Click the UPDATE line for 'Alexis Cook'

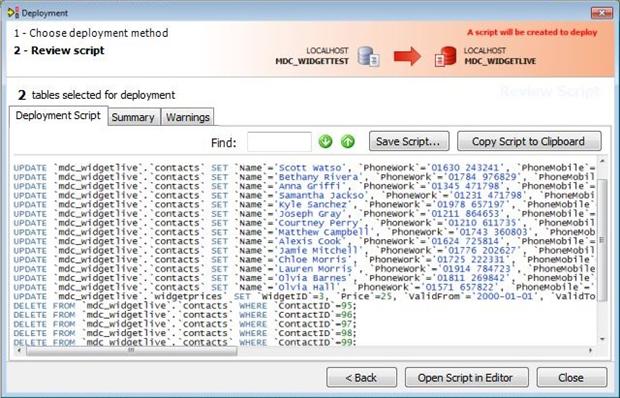(304, 241)
